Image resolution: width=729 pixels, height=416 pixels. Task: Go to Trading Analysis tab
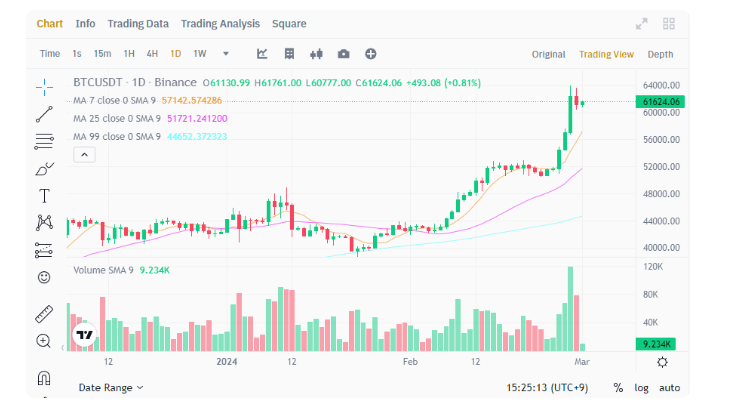tap(220, 24)
